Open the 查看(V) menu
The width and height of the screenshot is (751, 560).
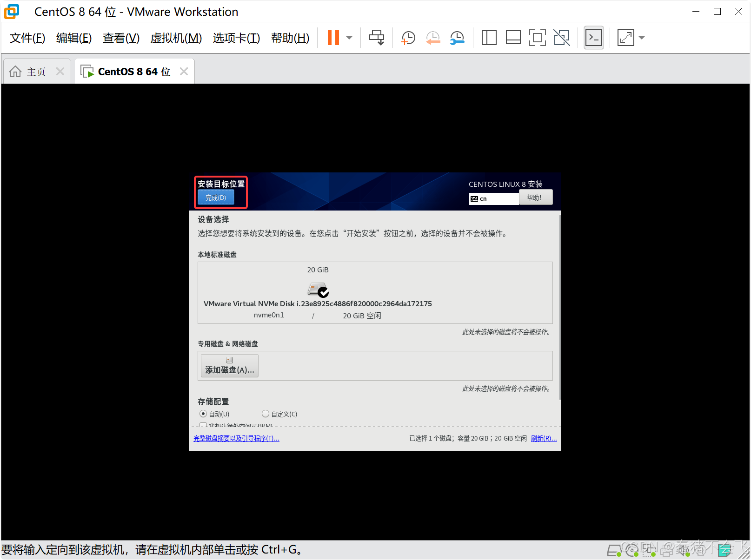click(121, 38)
